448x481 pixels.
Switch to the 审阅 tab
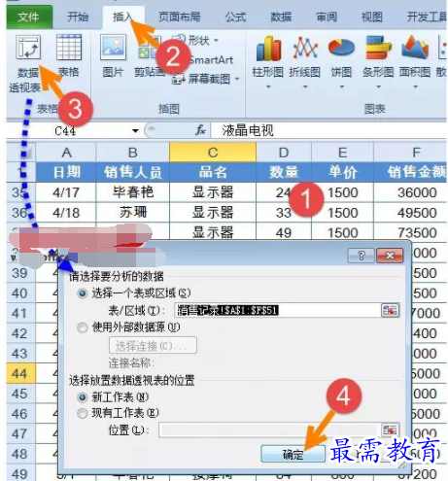tap(327, 17)
